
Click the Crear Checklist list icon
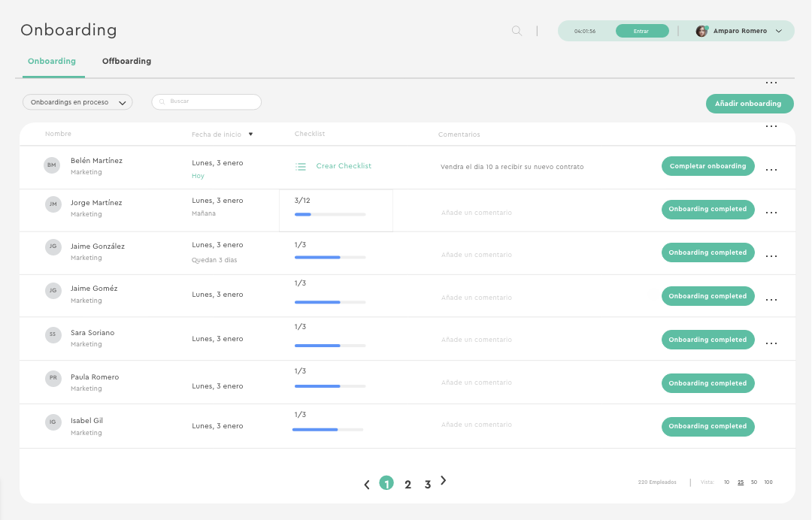[301, 167]
